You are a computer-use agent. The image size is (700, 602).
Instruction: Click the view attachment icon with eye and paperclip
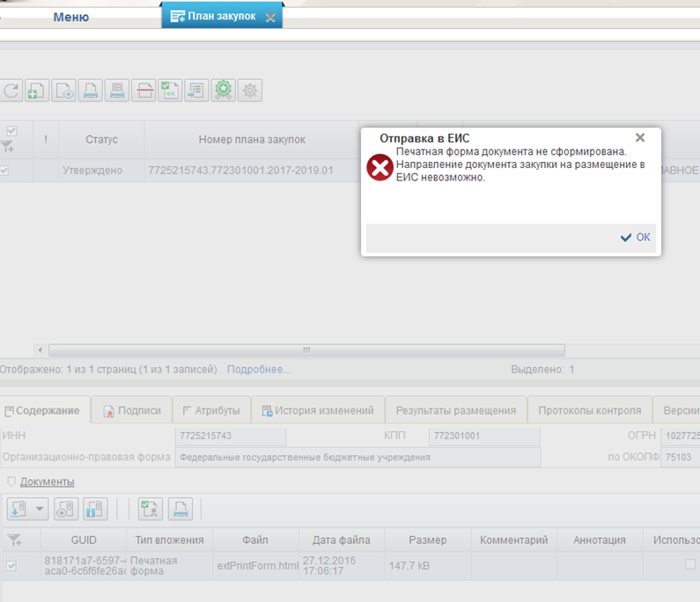tap(66, 508)
